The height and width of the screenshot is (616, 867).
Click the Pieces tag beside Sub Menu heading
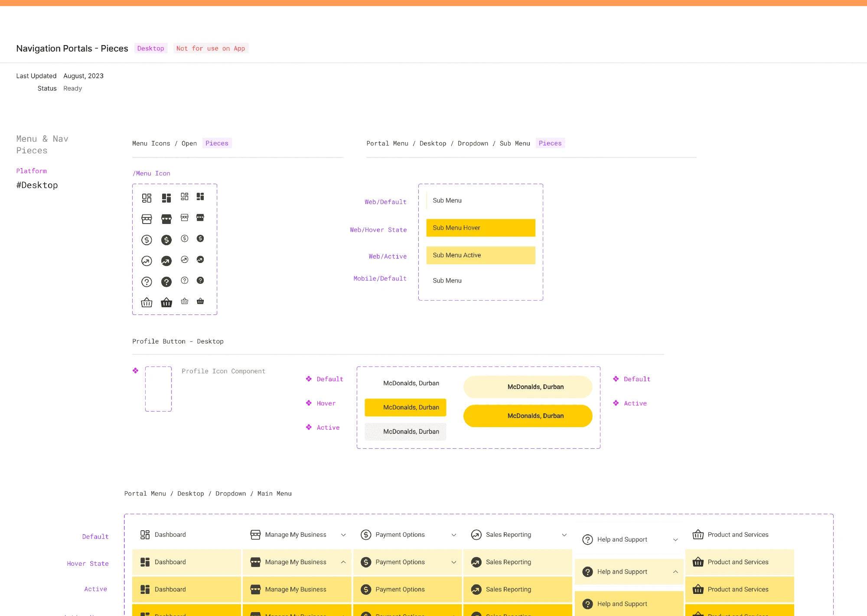(x=550, y=143)
